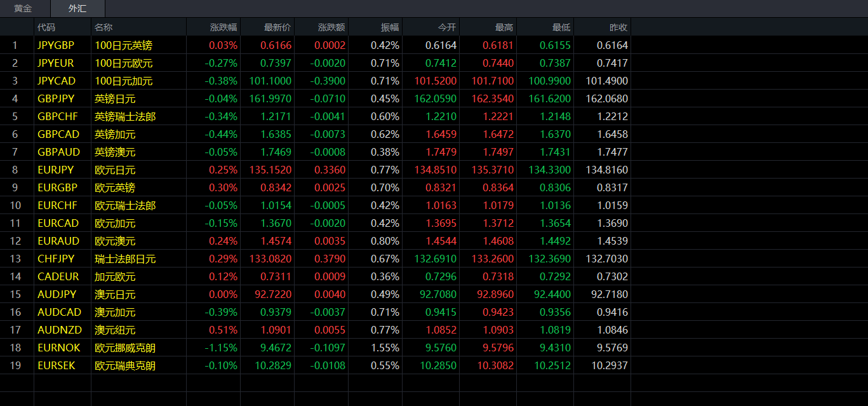The height and width of the screenshot is (406, 868).
Task: Sort by 最新价 column header
Action: 277,27
